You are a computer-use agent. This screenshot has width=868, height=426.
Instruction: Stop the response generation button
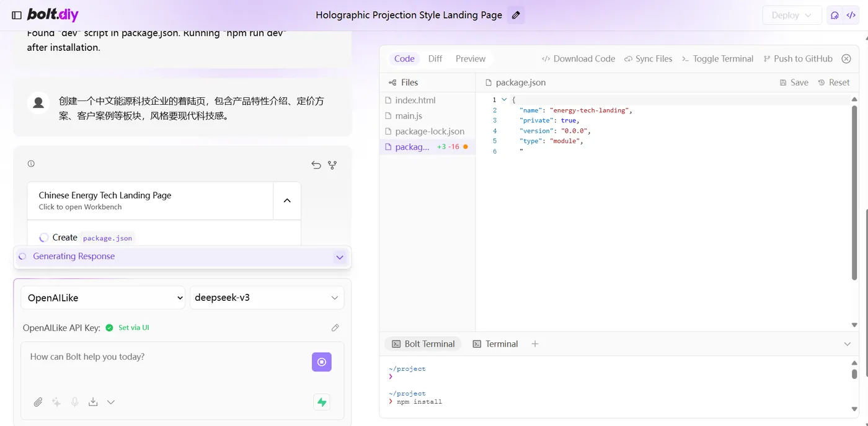(322, 362)
